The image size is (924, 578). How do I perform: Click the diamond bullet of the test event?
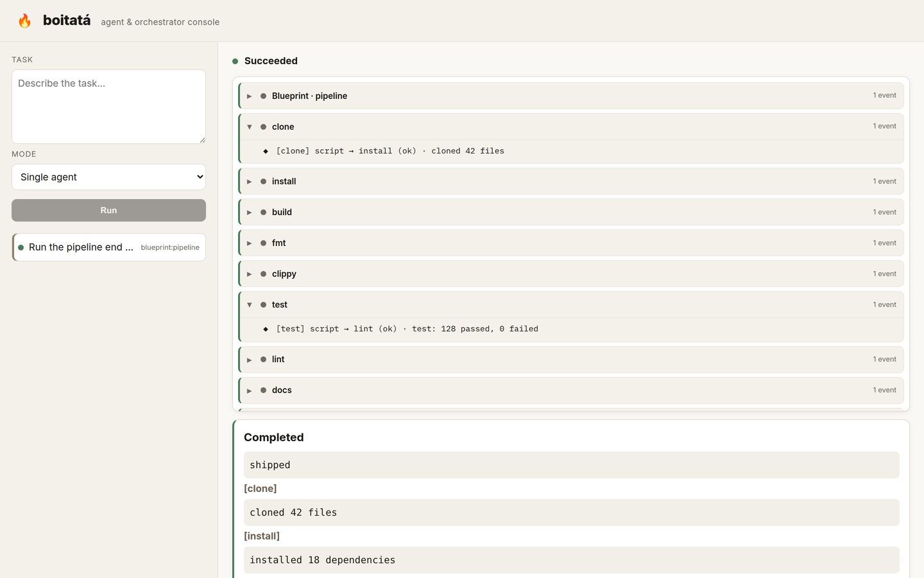click(266, 329)
